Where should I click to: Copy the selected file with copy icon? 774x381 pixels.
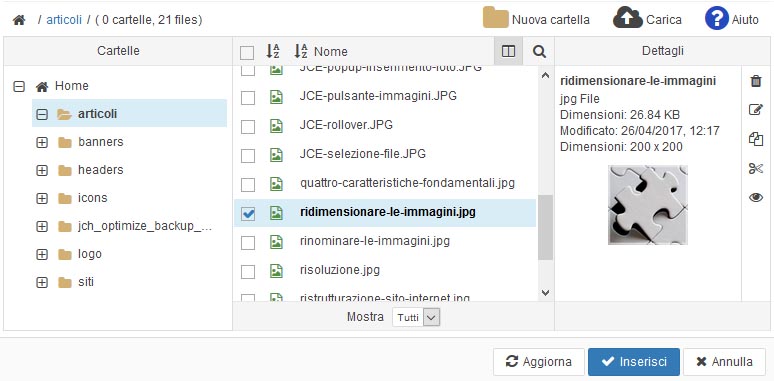coord(756,139)
